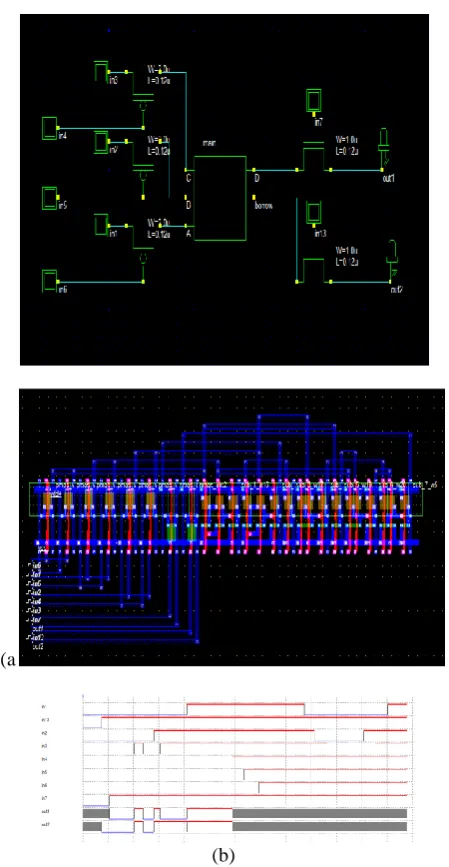Click the (b) figure caption
Screen dimensions: 449x867
coord(224,855)
